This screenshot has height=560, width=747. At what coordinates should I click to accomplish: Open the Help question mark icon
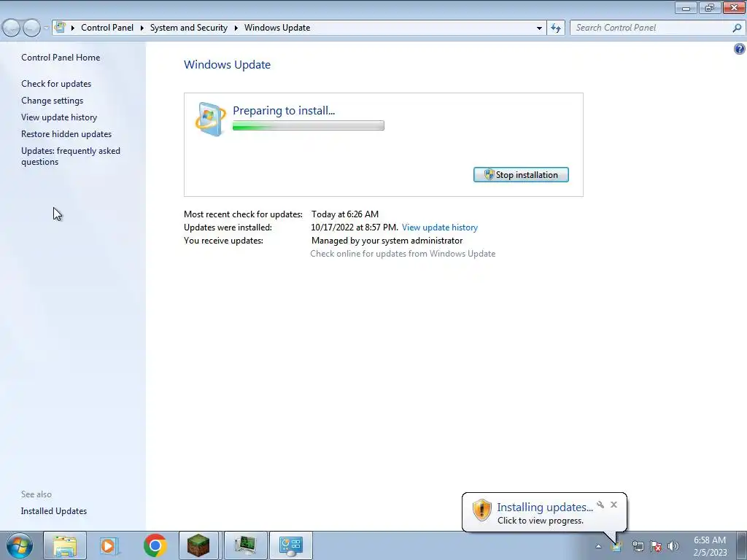click(740, 49)
